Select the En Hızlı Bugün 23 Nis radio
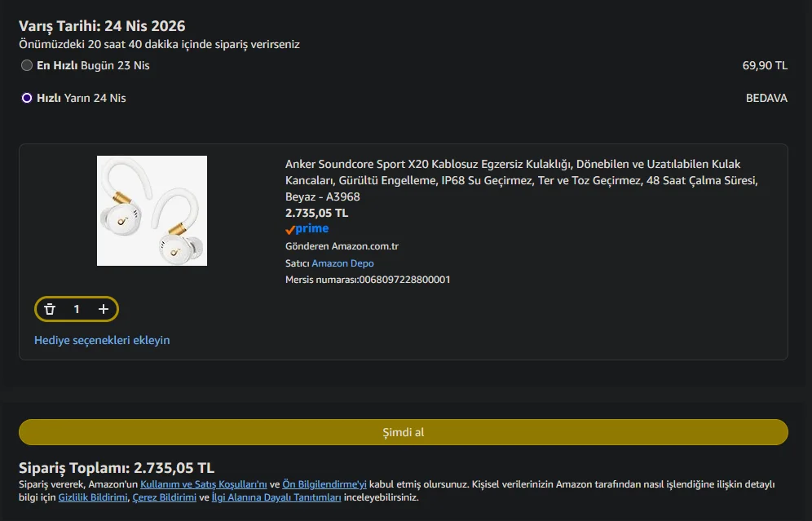Screen dimensions: 812x521 (27, 65)
